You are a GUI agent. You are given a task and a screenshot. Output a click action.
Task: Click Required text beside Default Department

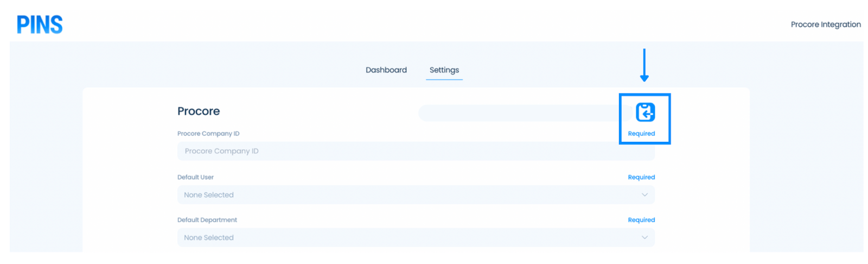pos(641,220)
